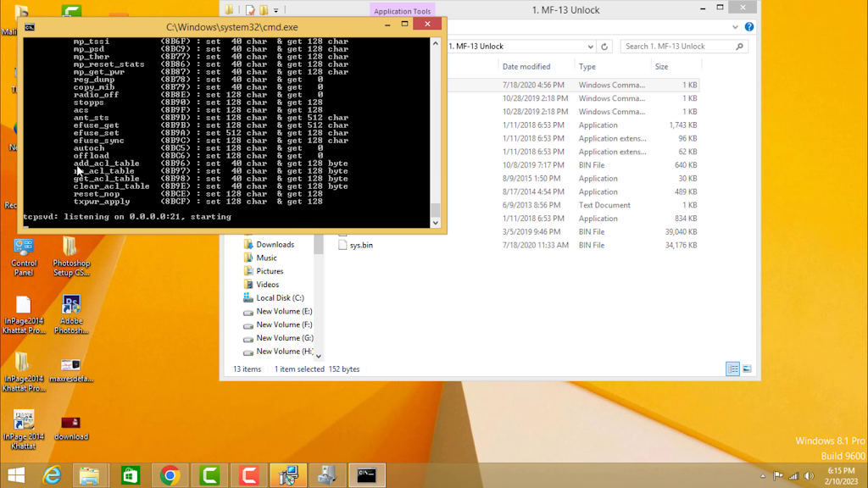This screenshot has width=868, height=488.
Task: Select the download icon on the desktop
Action: 71,428
